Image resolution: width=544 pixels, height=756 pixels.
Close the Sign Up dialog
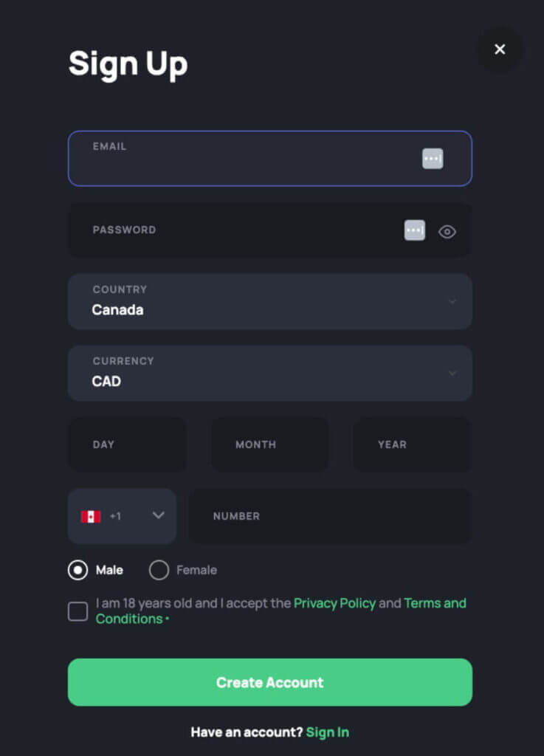click(x=500, y=49)
